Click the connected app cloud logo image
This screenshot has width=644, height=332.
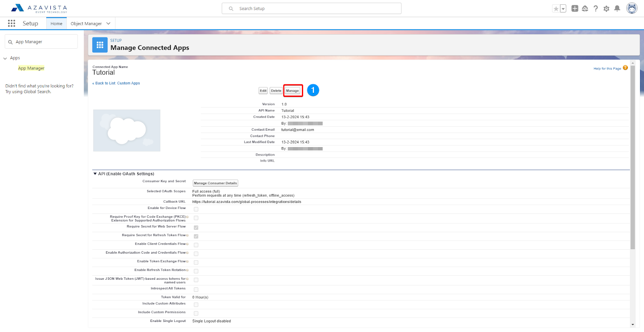pyautogui.click(x=127, y=131)
